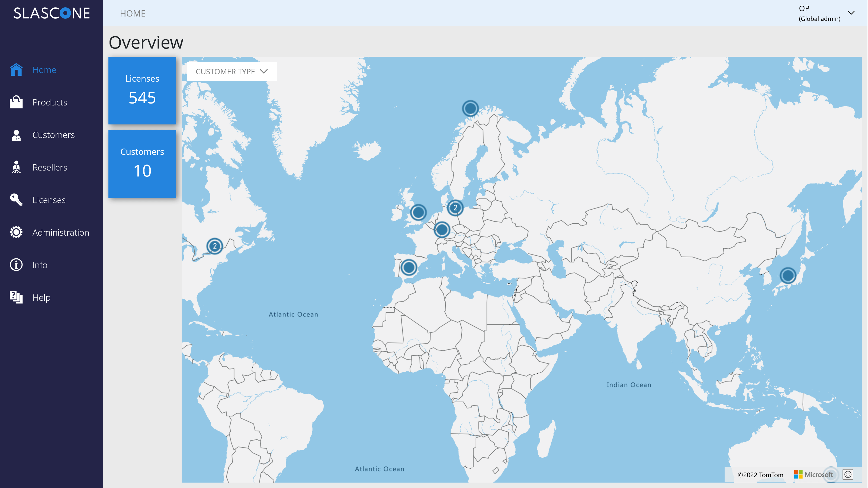The width and height of the screenshot is (868, 488).
Task: Click the smiley feedback icon on map
Action: pos(847,474)
